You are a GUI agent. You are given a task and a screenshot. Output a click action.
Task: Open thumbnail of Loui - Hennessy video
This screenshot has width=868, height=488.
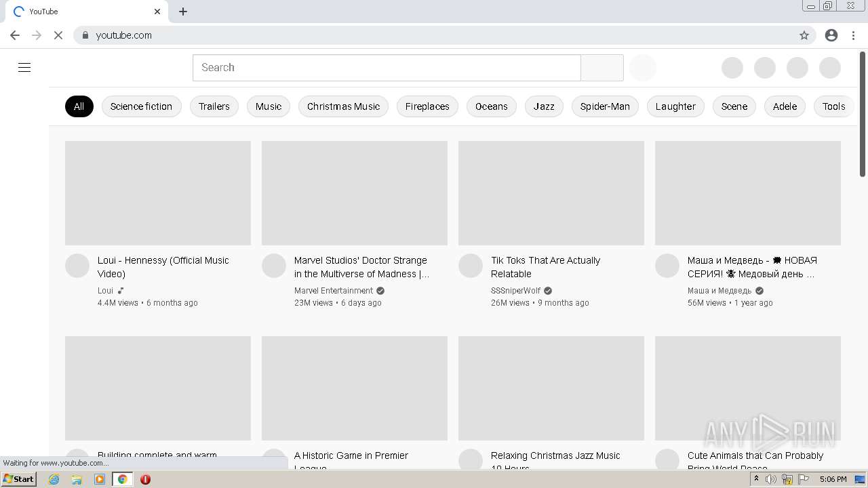tap(158, 193)
